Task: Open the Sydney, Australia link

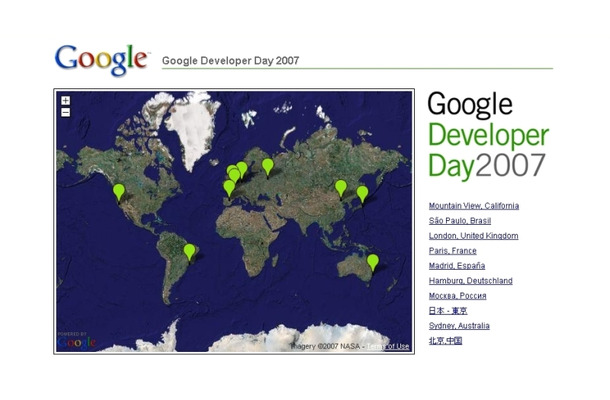Action: coord(459,326)
